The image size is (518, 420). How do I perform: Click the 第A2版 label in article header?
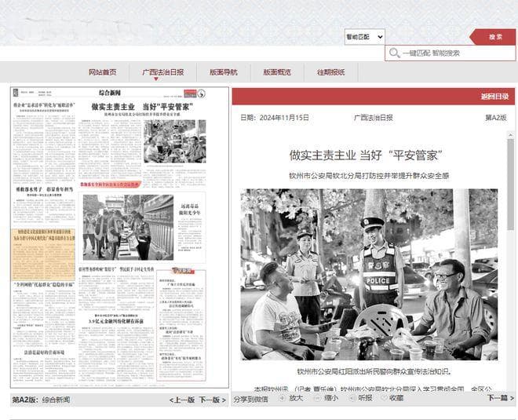click(x=495, y=118)
